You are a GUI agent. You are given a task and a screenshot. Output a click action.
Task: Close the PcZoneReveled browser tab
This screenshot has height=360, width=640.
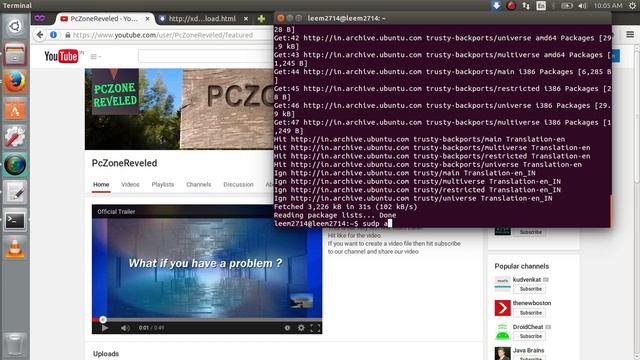tap(147, 19)
